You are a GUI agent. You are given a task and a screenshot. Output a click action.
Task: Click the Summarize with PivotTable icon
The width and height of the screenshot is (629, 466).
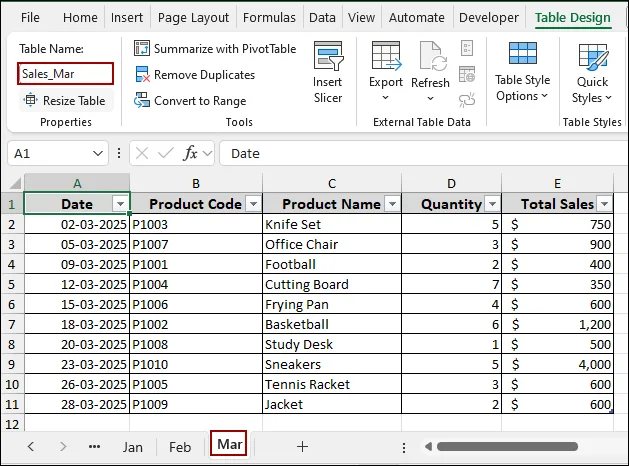[142, 49]
